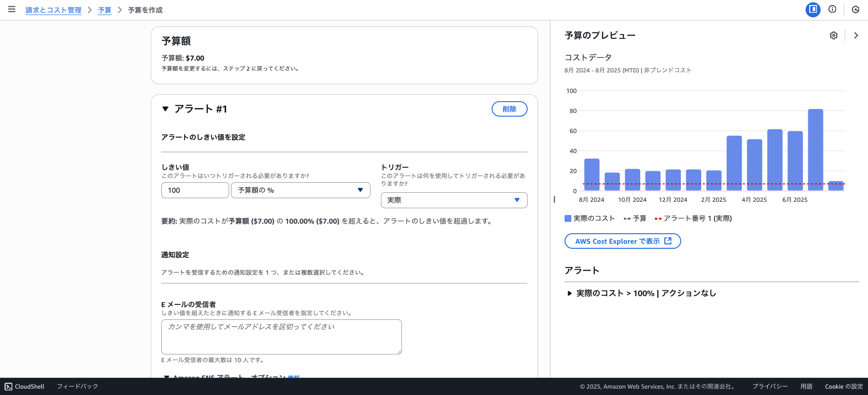
Task: Click the 予算のプレビュー panel title
Action: pyautogui.click(x=600, y=36)
